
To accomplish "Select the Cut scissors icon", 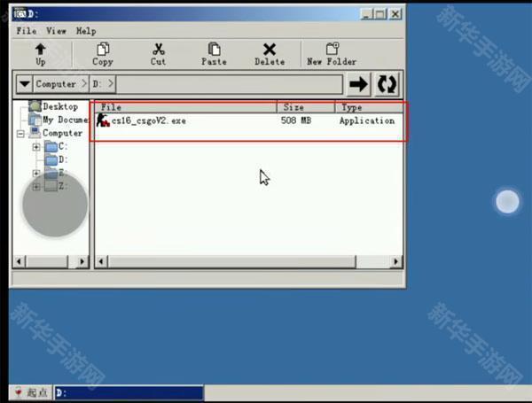I will (x=158, y=50).
